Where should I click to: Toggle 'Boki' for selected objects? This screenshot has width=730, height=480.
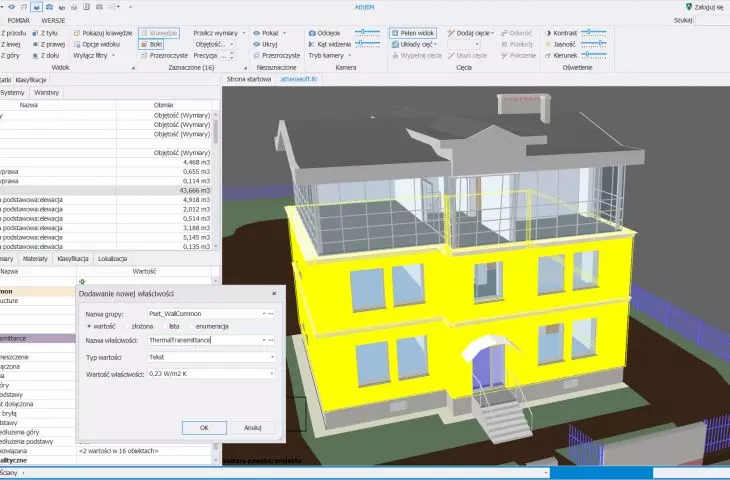151,44
